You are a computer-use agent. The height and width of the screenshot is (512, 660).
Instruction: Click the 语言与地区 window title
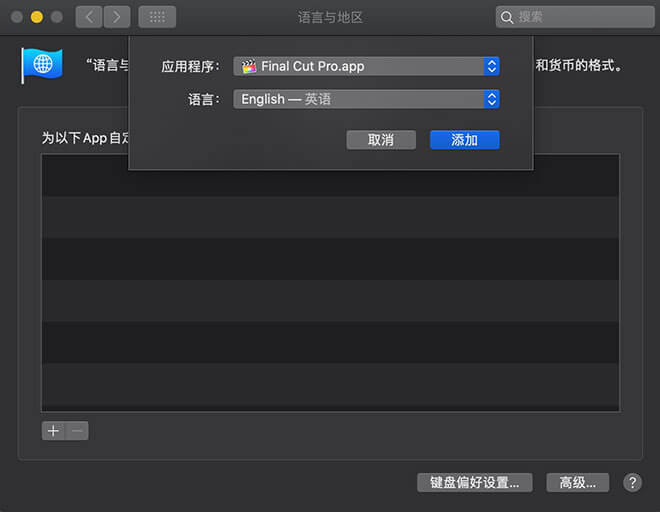point(330,17)
